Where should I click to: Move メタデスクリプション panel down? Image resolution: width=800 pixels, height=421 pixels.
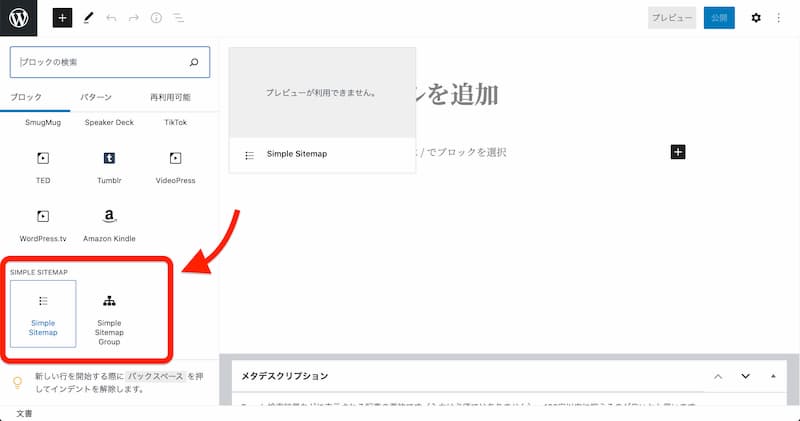tap(745, 377)
